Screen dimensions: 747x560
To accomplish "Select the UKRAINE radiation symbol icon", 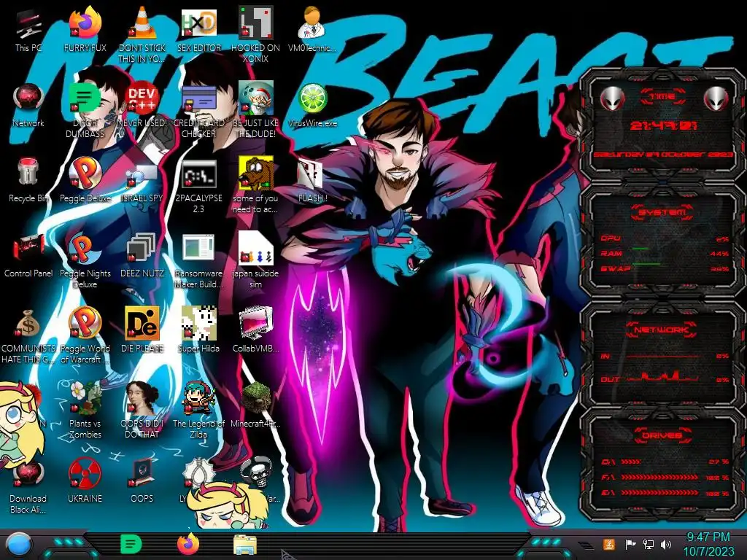I will pyautogui.click(x=85, y=481).
